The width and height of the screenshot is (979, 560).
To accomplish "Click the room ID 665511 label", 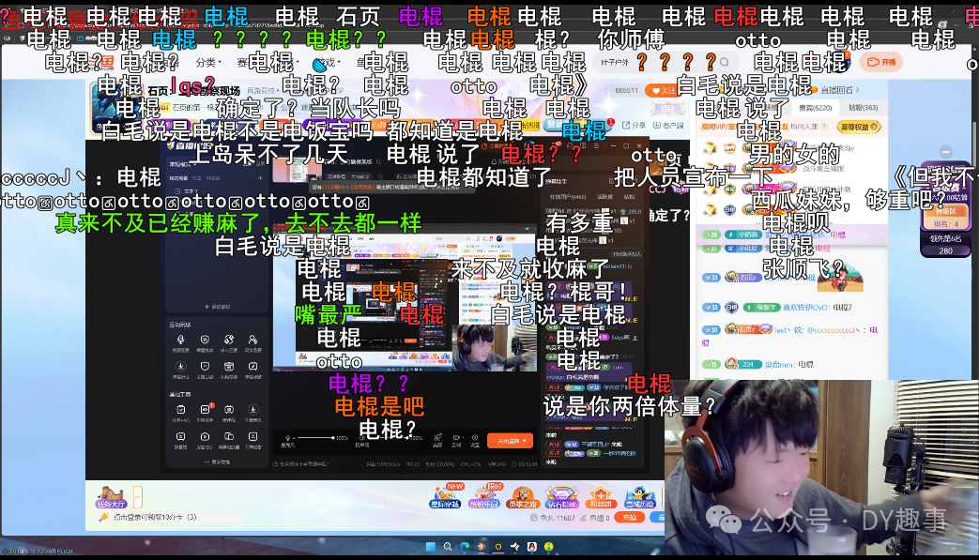I will [626, 90].
